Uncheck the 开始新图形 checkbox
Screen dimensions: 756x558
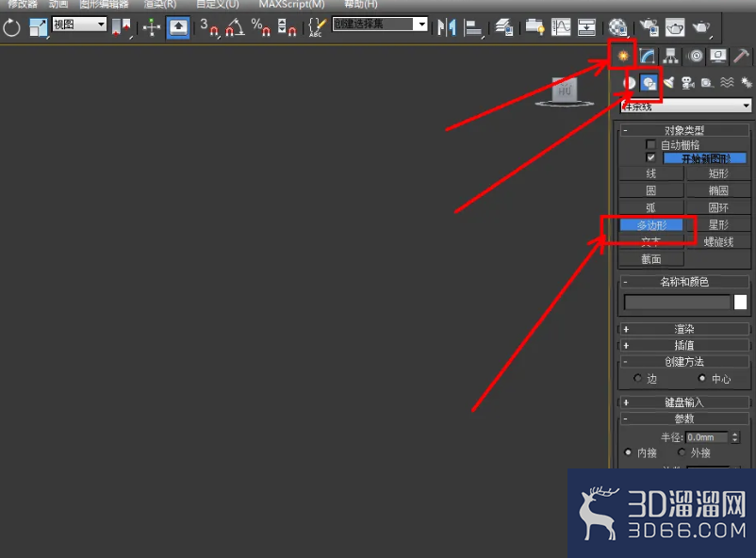pyautogui.click(x=650, y=157)
